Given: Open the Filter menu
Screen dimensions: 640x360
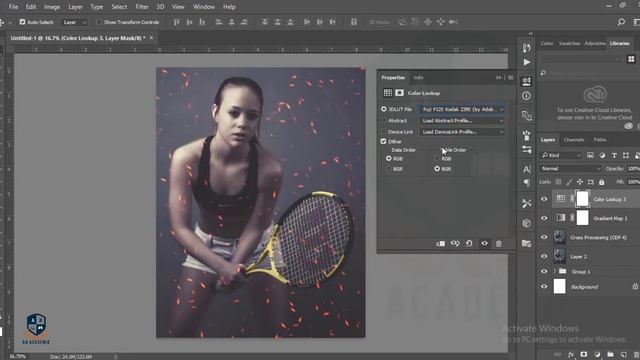Looking at the screenshot, I should click(142, 7).
